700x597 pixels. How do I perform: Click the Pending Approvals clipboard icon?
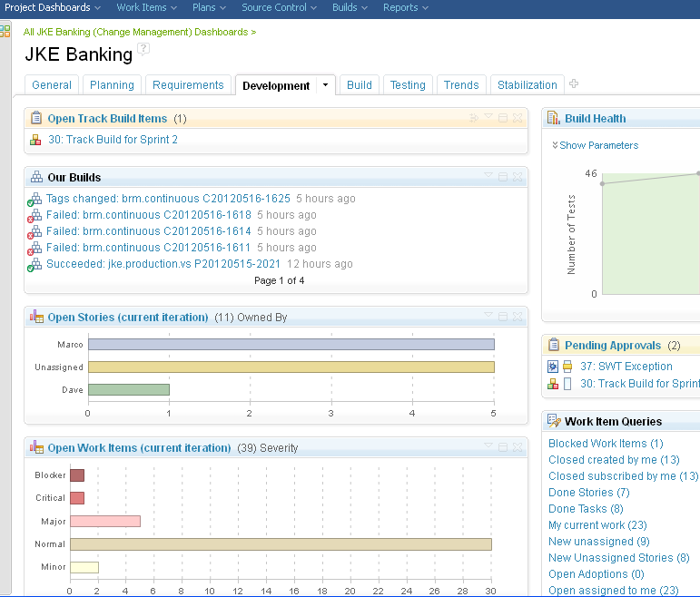[x=554, y=346]
